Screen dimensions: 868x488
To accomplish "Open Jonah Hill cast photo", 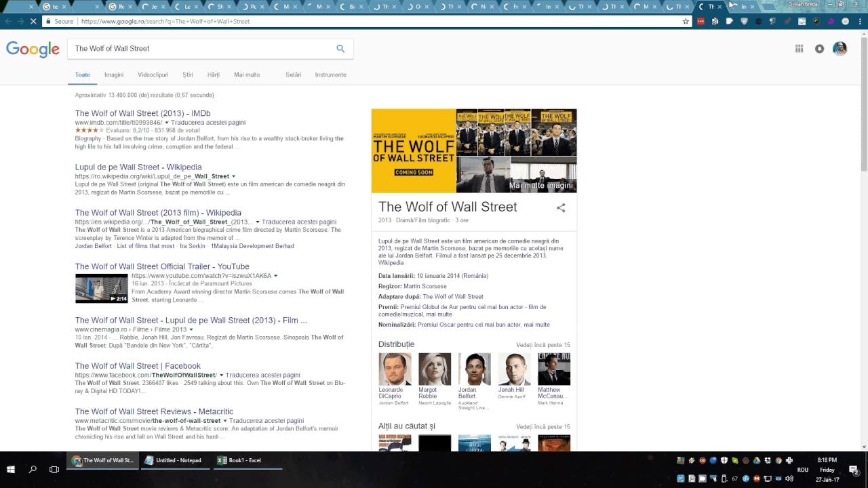I will (514, 369).
